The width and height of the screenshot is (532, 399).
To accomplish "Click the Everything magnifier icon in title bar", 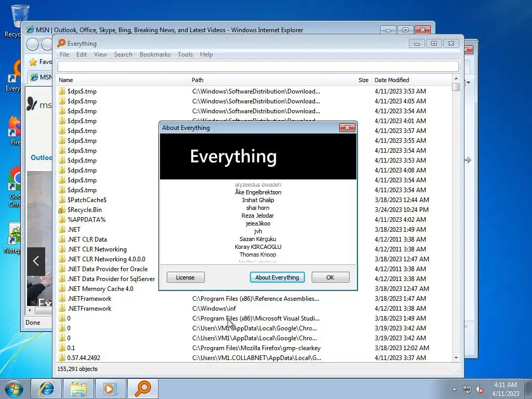I will pyautogui.click(x=61, y=43).
